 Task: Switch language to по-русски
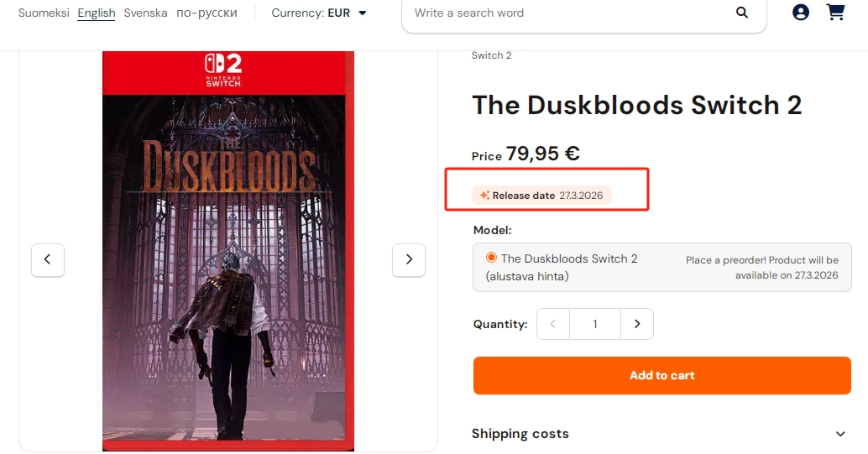tap(207, 13)
